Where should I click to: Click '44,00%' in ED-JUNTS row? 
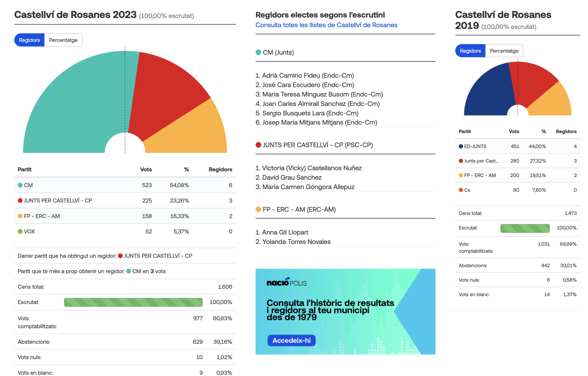[x=537, y=146]
